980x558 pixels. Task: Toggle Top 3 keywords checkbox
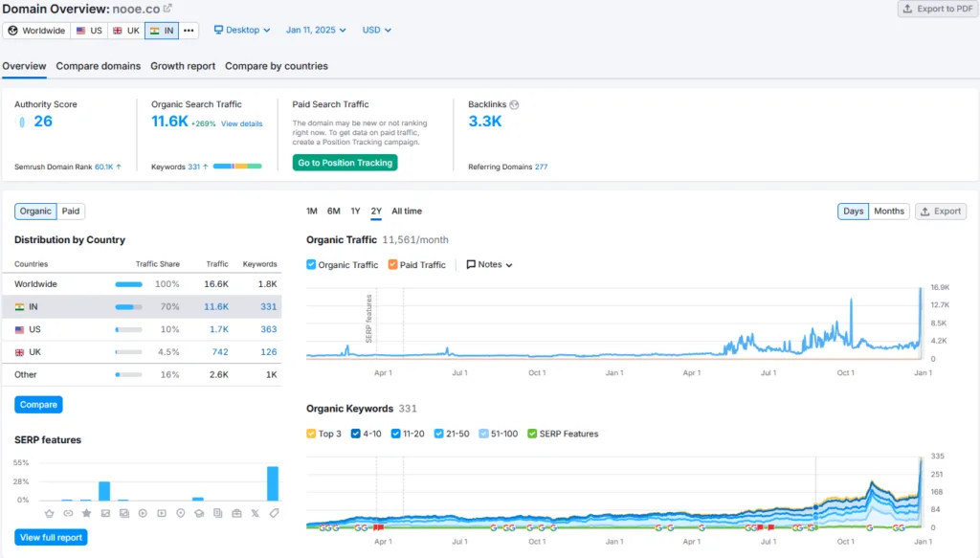[x=311, y=434]
